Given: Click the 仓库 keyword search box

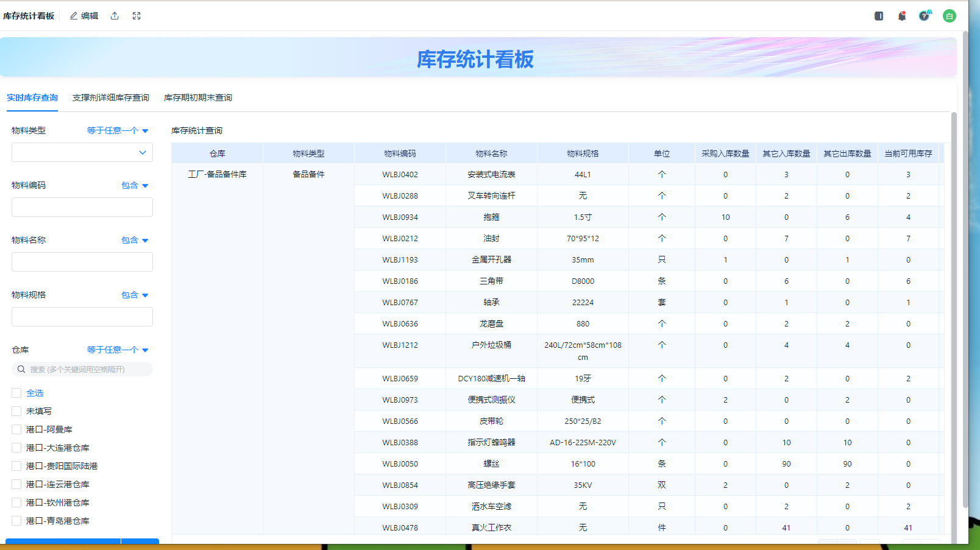Looking at the screenshot, I should pos(82,369).
